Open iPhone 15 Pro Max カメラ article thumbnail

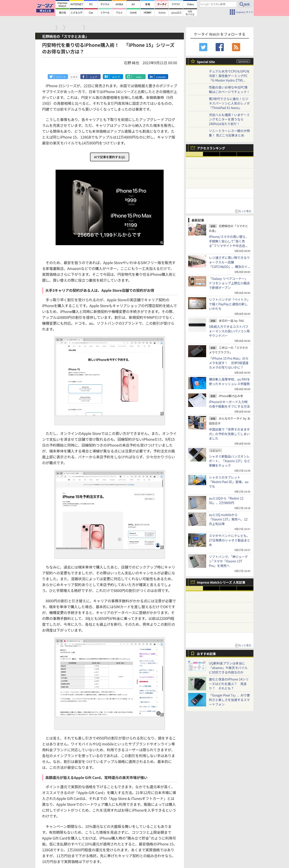(x=197, y=351)
